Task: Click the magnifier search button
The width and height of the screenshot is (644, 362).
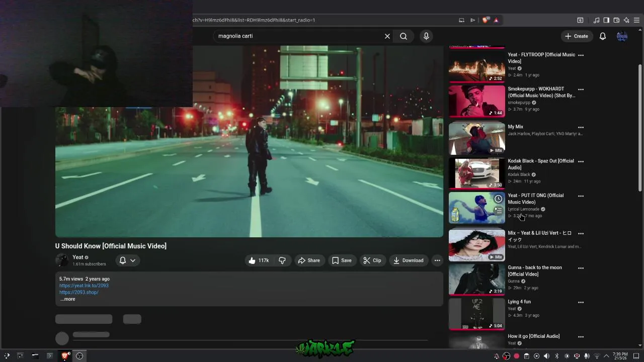Action: click(404, 36)
